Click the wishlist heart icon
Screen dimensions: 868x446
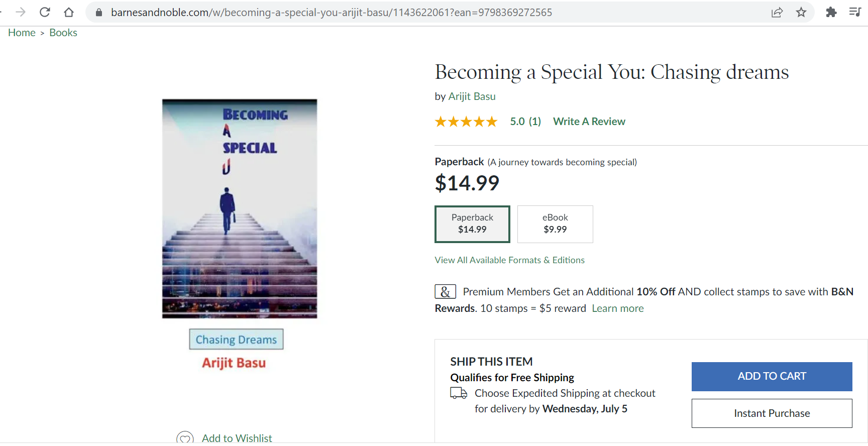[x=185, y=438]
